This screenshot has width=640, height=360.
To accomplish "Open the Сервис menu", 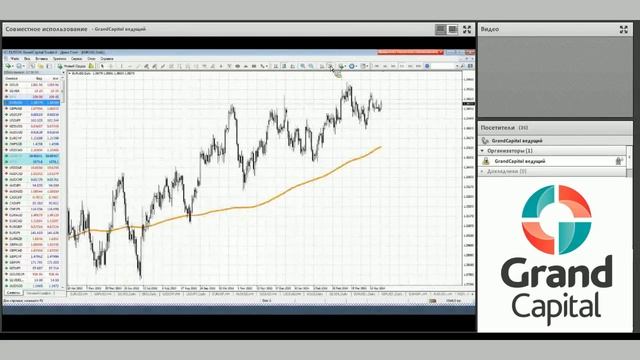I will coord(76,59).
